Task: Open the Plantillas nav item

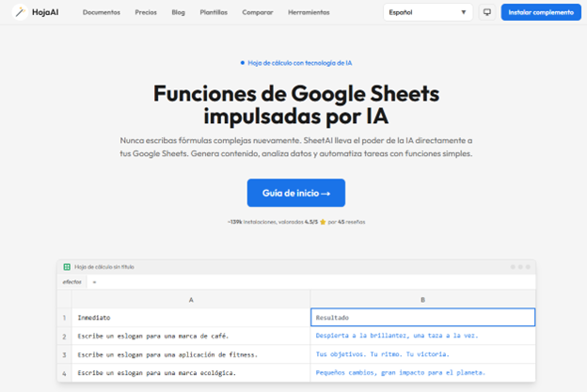Action: pos(214,12)
